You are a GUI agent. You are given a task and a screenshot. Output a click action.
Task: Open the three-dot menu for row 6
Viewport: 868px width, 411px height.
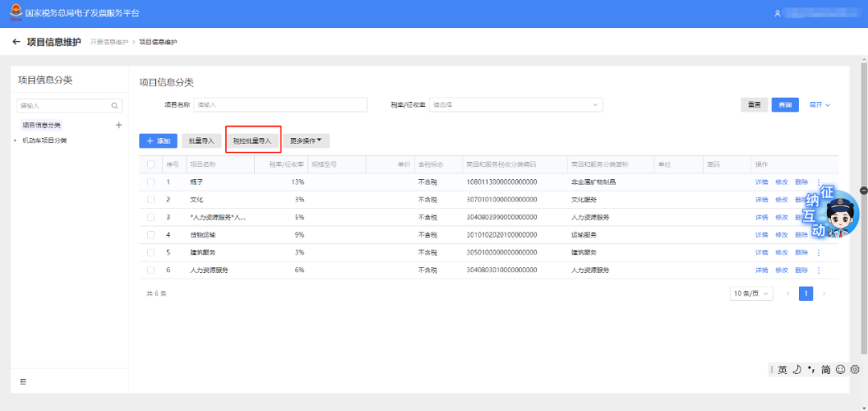pos(819,271)
